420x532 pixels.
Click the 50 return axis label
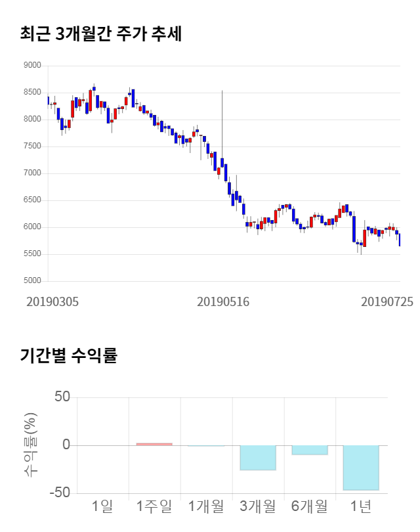tap(62, 397)
